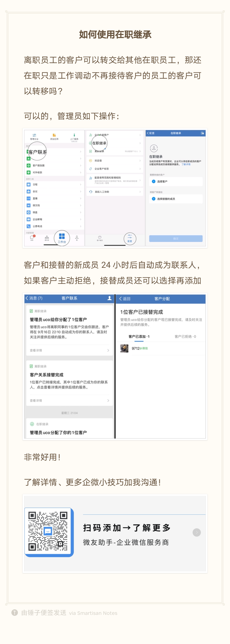The width and height of the screenshot is (230, 644).
Task: Open the 配置使用范围和管理规则 entry
Action: (x=115, y=180)
